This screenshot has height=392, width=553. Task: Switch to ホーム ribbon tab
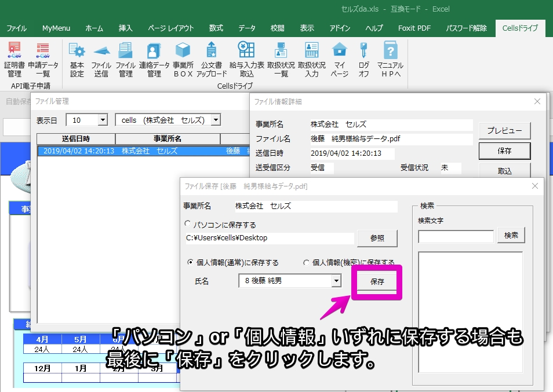(94, 28)
